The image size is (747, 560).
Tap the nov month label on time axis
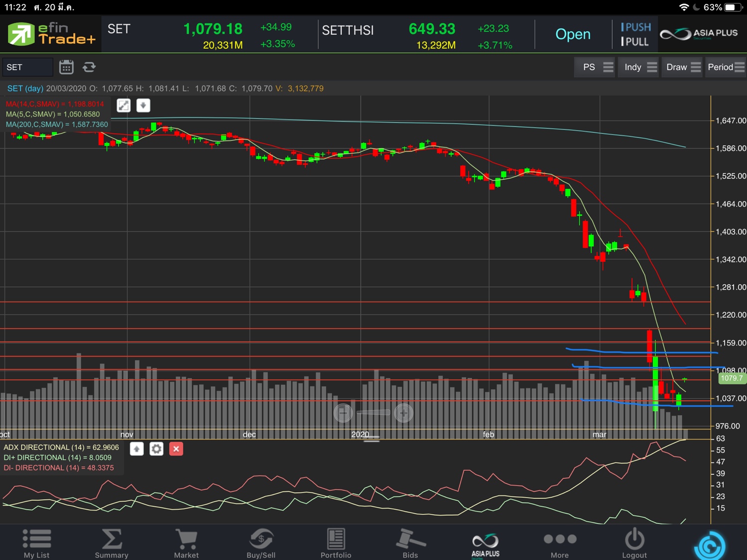(x=127, y=435)
